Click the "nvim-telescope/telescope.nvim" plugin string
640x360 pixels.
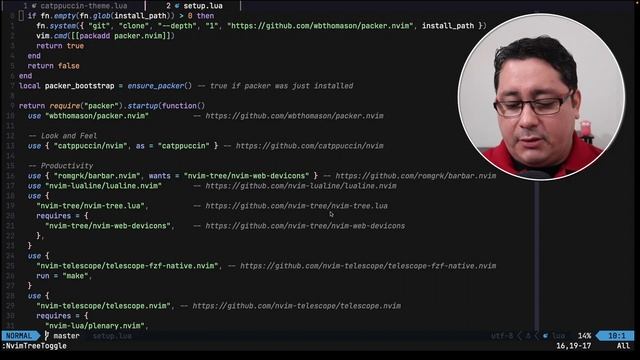coord(103,306)
